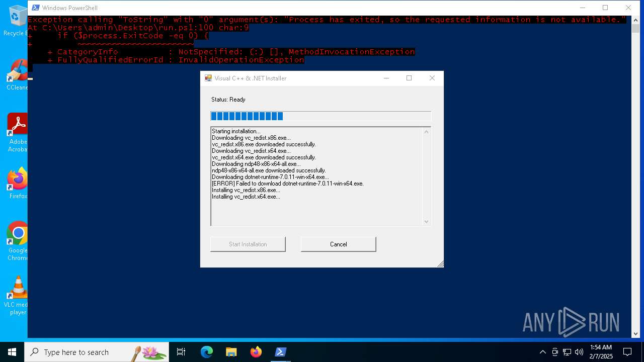Click in the taskbar search box
The width and height of the screenshot is (644, 362).
pos(97,352)
